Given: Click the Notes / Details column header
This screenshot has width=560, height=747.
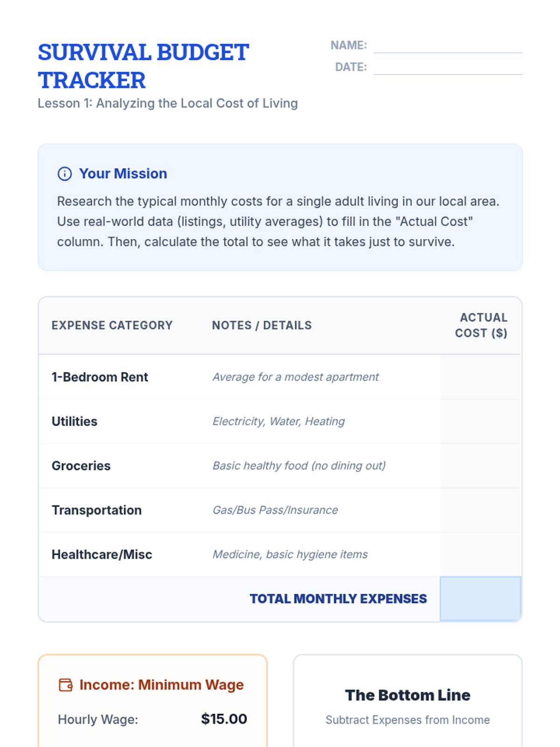Looking at the screenshot, I should (262, 325).
